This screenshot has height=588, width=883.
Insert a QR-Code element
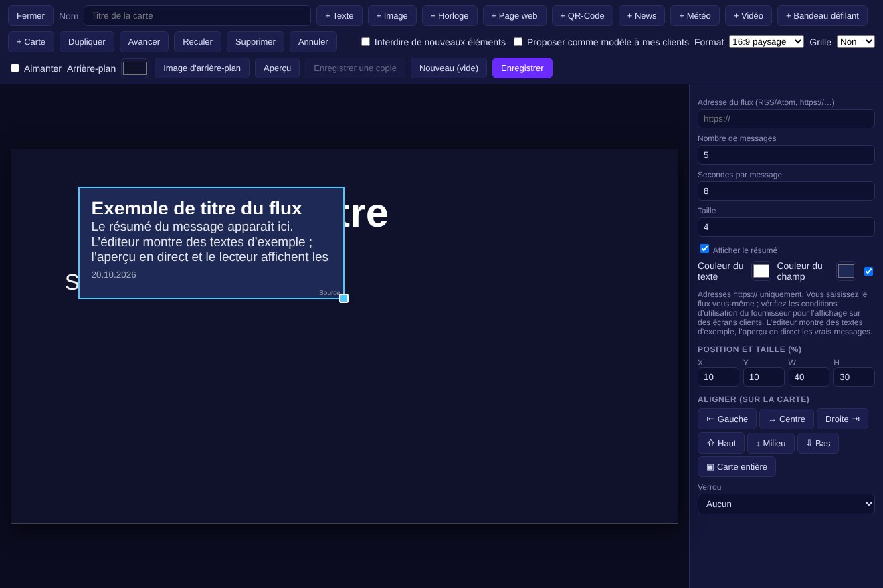tap(582, 15)
